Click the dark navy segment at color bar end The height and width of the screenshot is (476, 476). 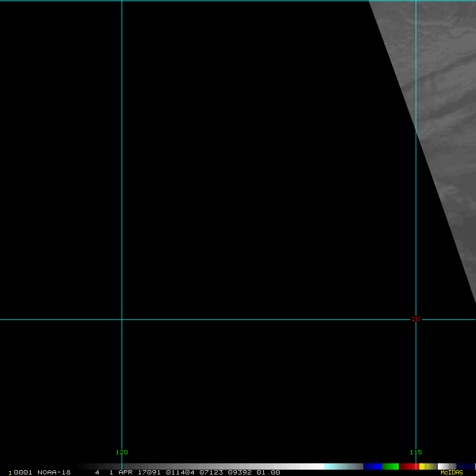(x=465, y=466)
